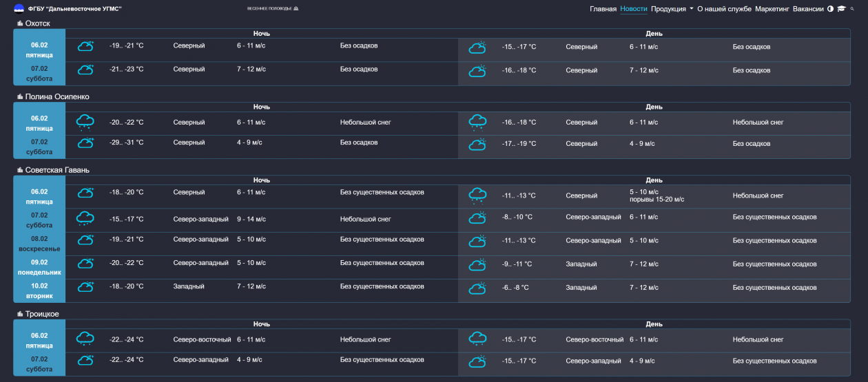Click the graduation cap icon
The height and width of the screenshot is (382, 868).
pos(840,9)
